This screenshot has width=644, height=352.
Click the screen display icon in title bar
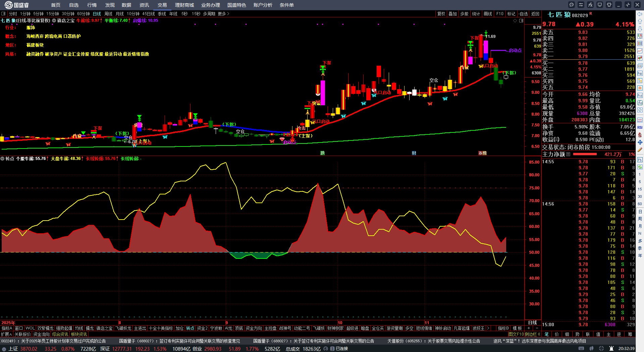coord(600,5)
